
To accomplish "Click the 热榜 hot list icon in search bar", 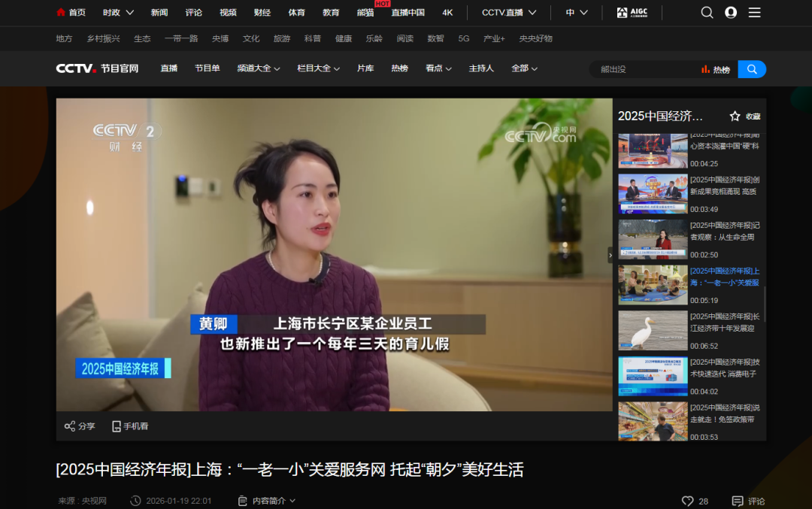I will click(x=714, y=68).
